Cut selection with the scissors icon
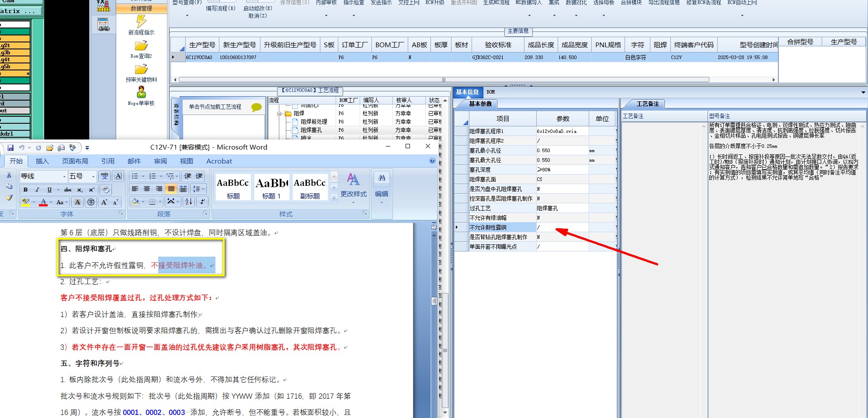 [x=9, y=175]
